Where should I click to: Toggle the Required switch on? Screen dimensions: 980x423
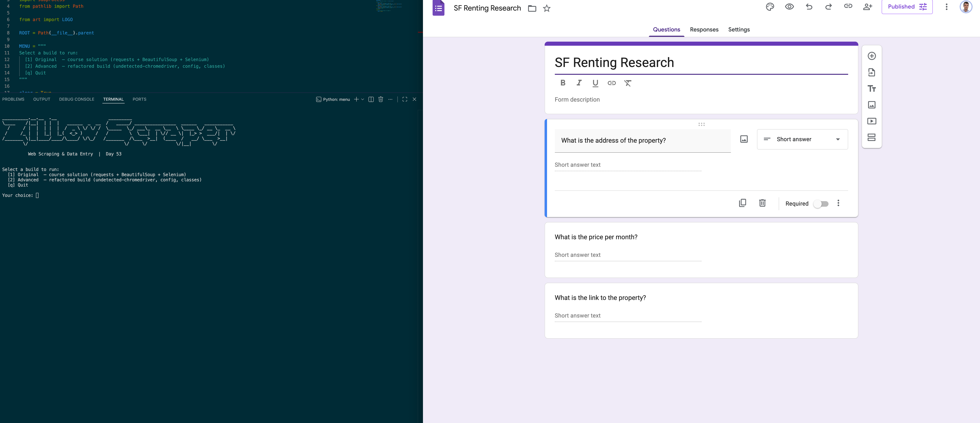click(x=821, y=204)
